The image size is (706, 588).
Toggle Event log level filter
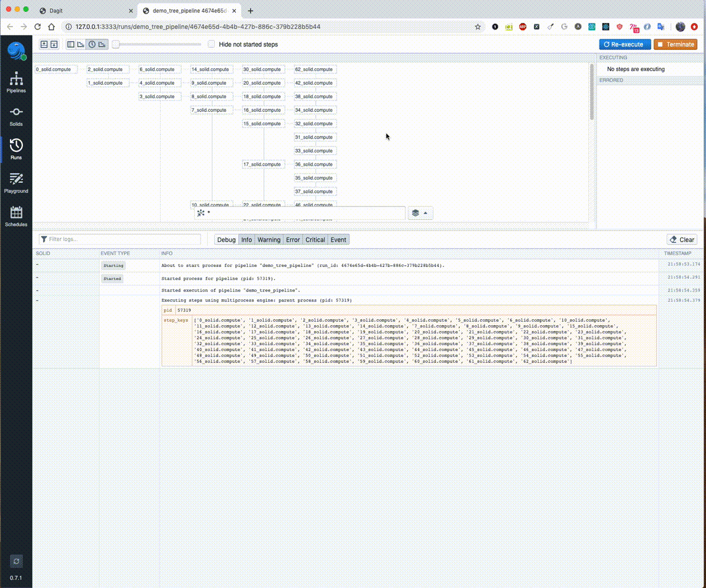pos(338,239)
